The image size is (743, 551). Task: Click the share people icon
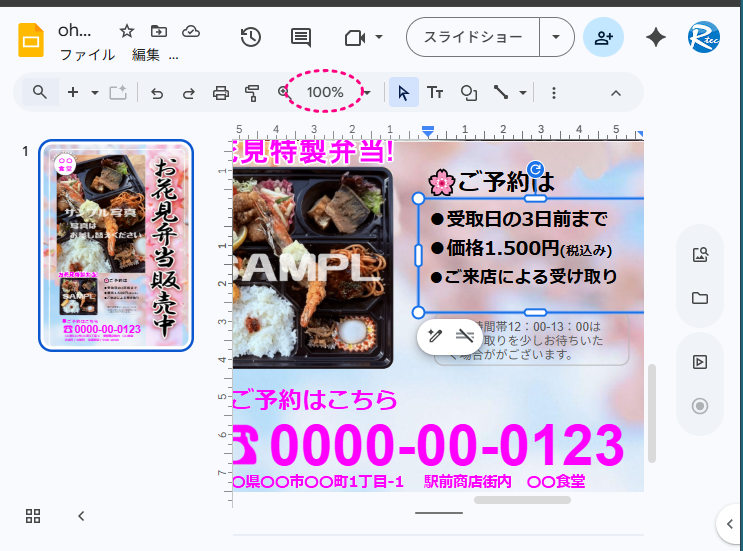tap(603, 38)
